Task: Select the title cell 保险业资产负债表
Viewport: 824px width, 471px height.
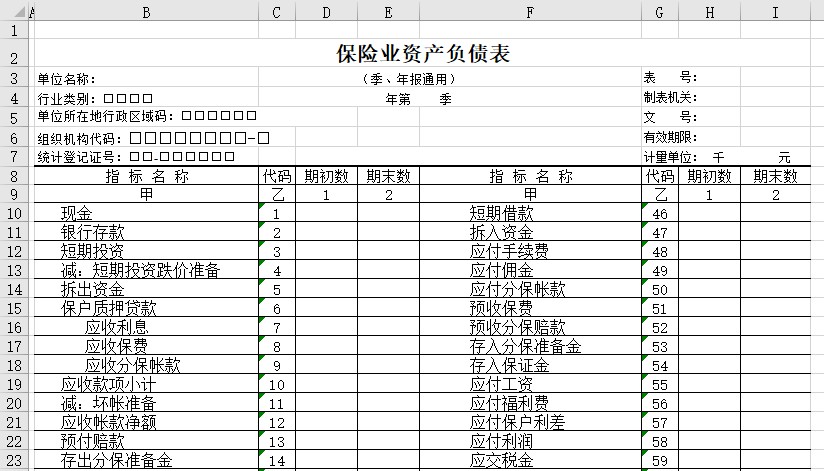Action: pos(423,54)
